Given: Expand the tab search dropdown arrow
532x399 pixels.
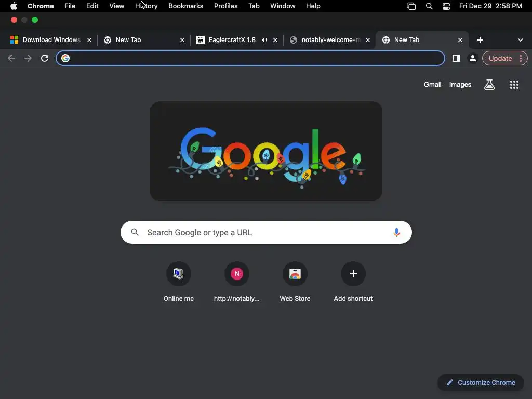Looking at the screenshot, I should point(520,40).
